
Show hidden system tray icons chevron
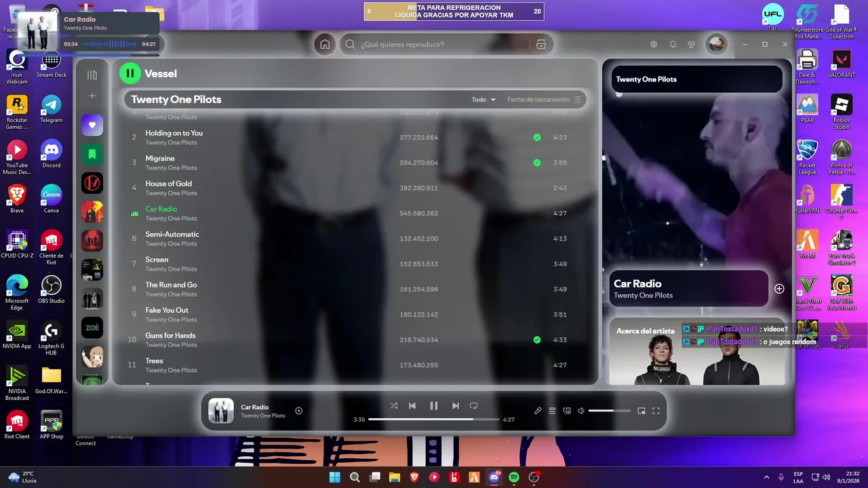pyautogui.click(x=766, y=477)
